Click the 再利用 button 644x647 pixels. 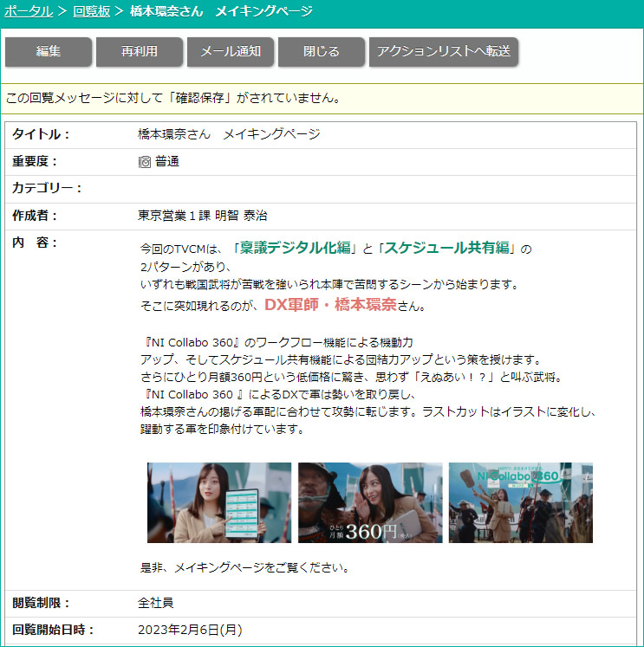point(140,51)
